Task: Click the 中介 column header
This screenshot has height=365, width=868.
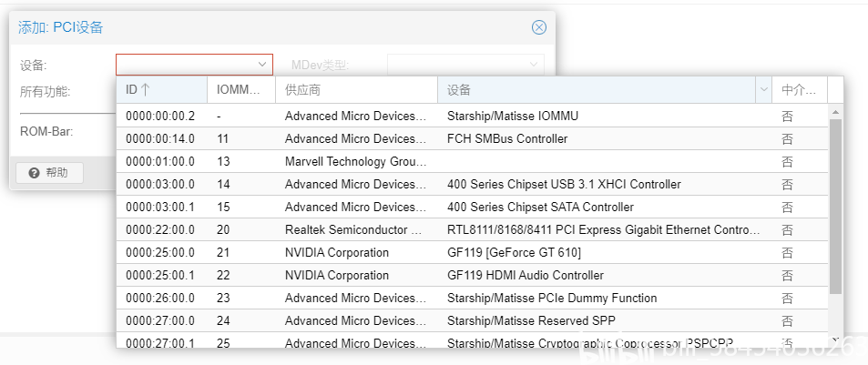Action: point(798,90)
